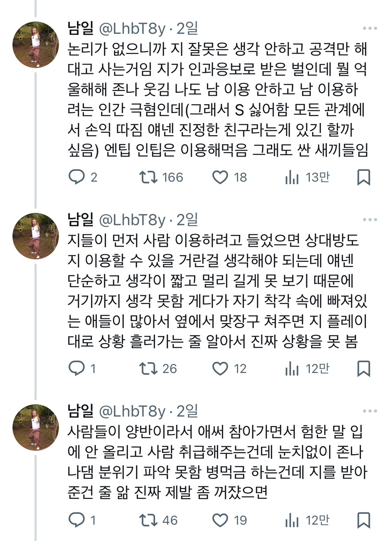Image resolution: width=392 pixels, height=541 pixels.
Task: Open the three-dot menu on third tweet
Action: coord(370,411)
